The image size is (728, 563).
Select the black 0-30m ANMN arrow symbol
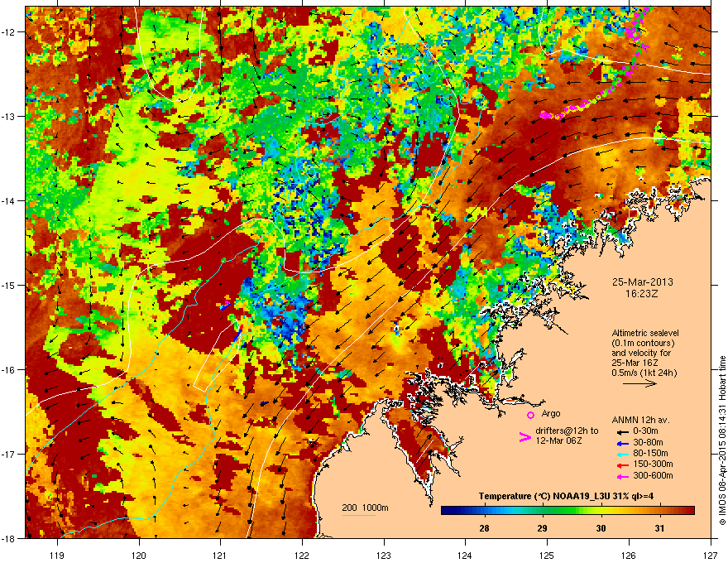622,431
